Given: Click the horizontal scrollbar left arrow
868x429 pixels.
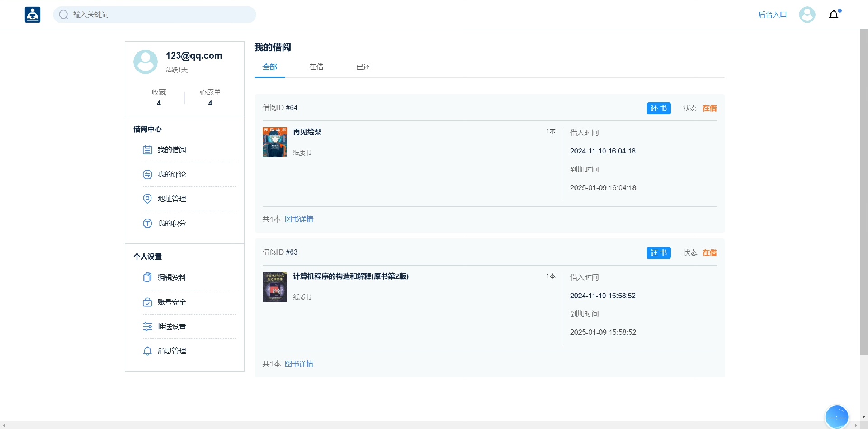Looking at the screenshot, I should (x=4, y=425).
